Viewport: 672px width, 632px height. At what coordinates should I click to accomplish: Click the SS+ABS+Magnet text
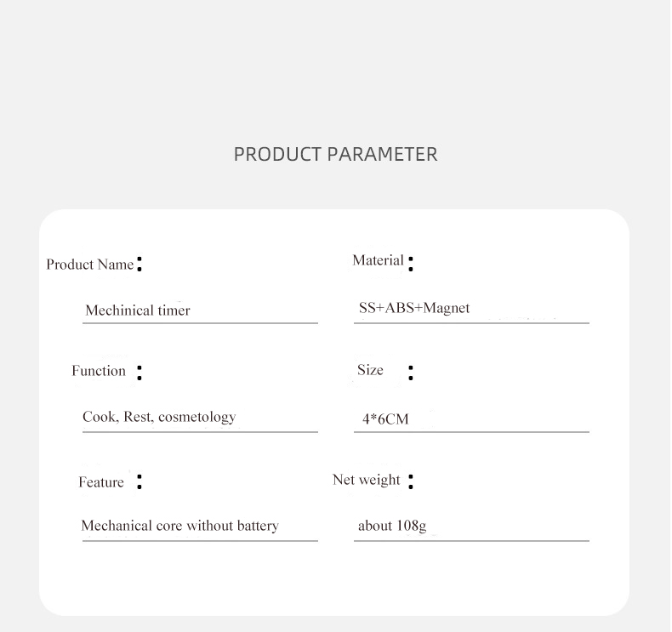coord(414,308)
